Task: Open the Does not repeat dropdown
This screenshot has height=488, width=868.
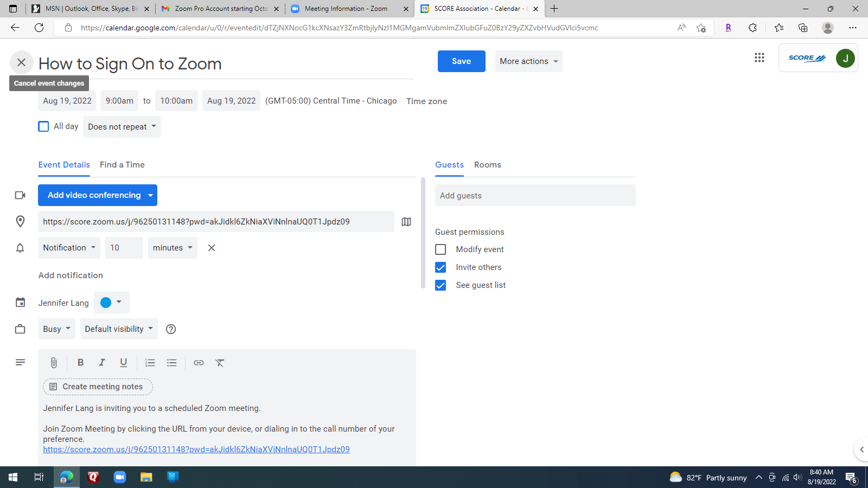Action: pos(122,127)
